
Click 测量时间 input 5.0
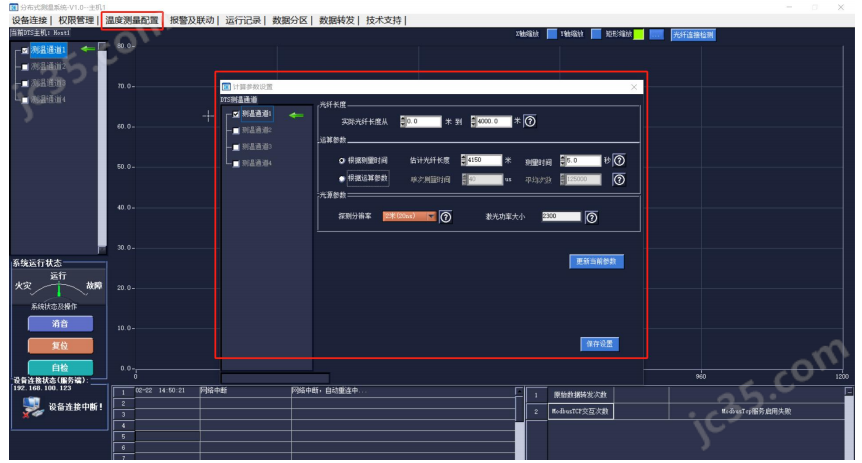[x=583, y=161]
